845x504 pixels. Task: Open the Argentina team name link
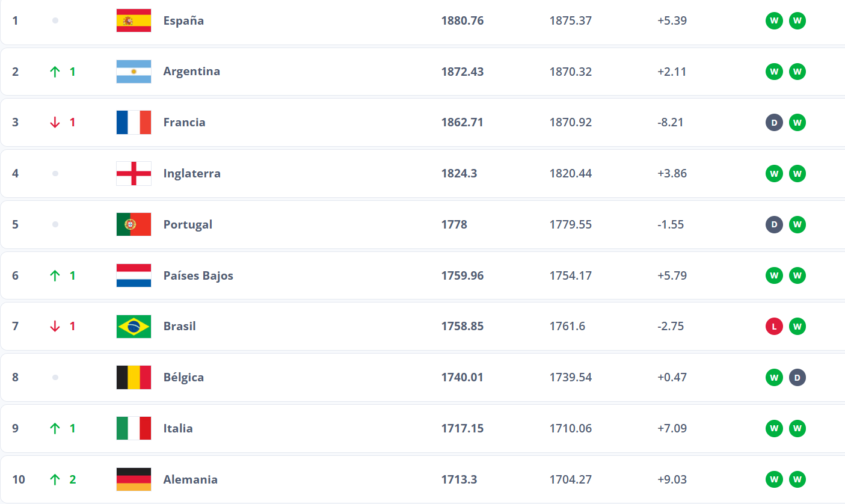[x=191, y=72]
